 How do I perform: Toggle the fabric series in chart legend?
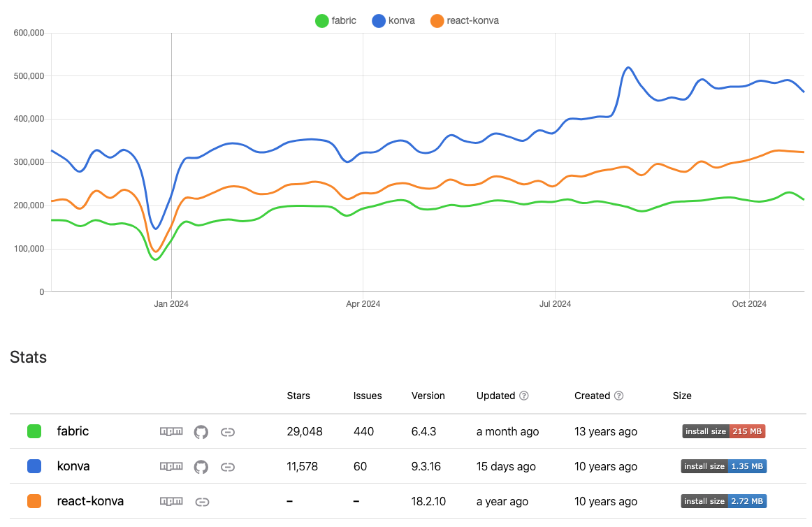pos(335,21)
